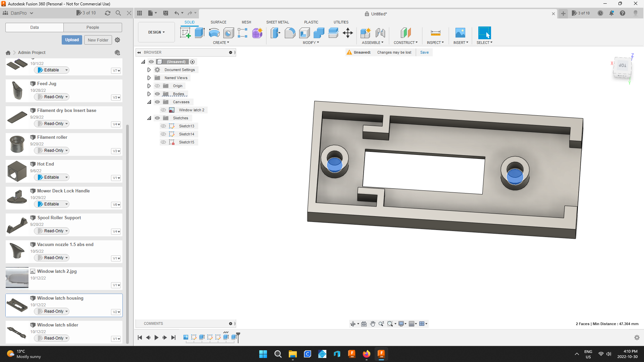Select the Insert tool icon
Screen dimensions: 644x362
click(x=460, y=33)
